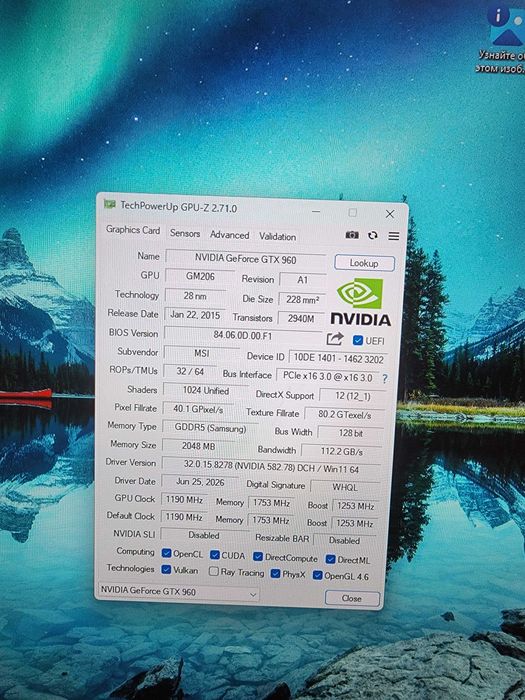
Task: Click the Bus Interface question mark
Action: pyautogui.click(x=385, y=379)
